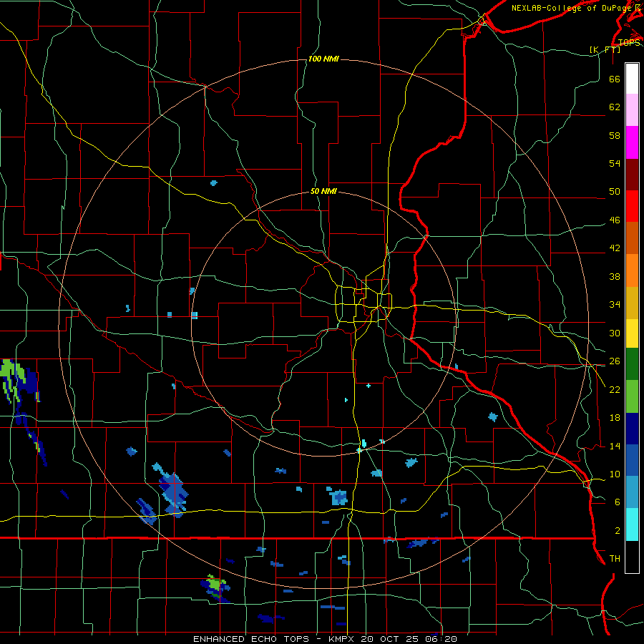This screenshot has width=644, height=644.
Task: Click the legend value "18"
Action: [615, 418]
